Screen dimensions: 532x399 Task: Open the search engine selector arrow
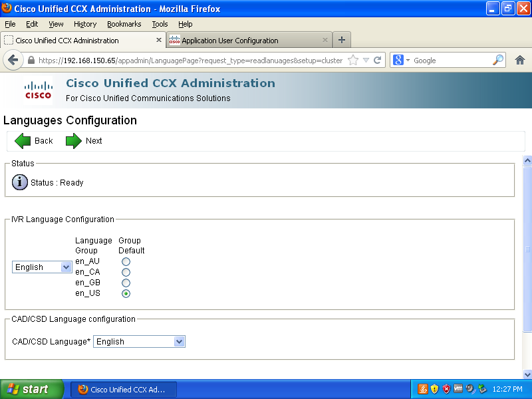pos(408,61)
